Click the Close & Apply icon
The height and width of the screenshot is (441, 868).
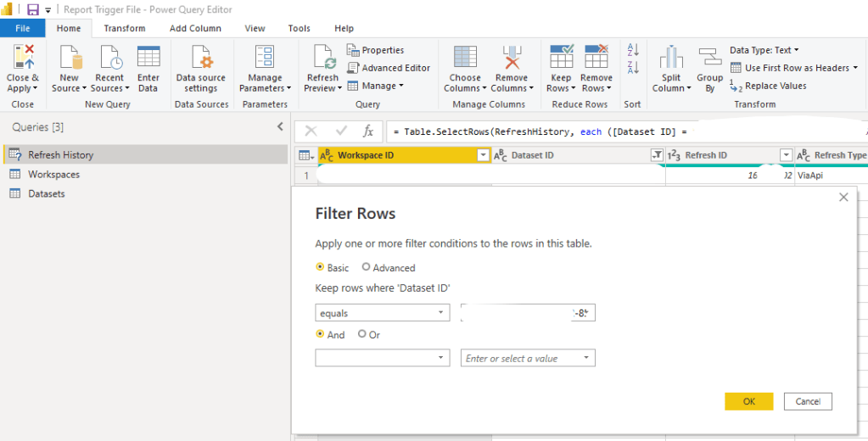point(23,57)
